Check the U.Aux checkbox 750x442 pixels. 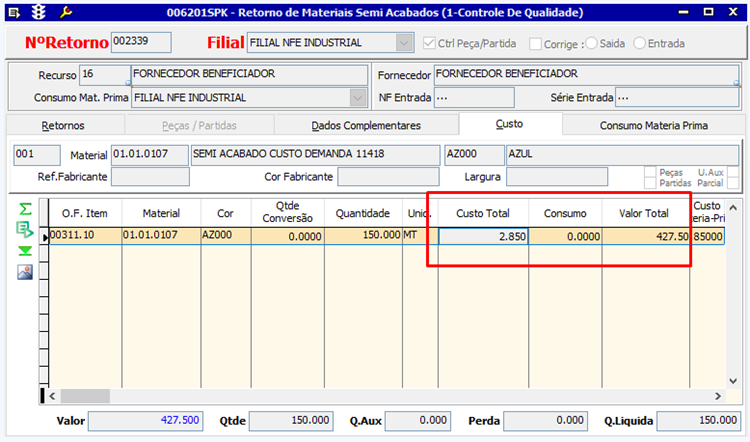pyautogui.click(x=733, y=172)
